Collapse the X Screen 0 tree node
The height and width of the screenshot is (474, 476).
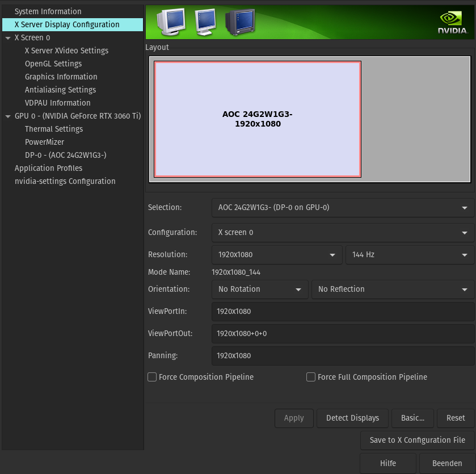click(8, 38)
